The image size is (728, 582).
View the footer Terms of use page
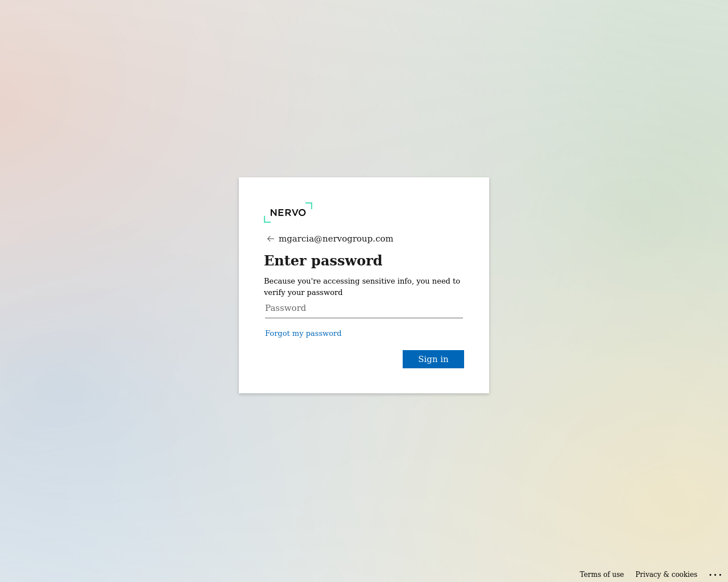coord(602,575)
